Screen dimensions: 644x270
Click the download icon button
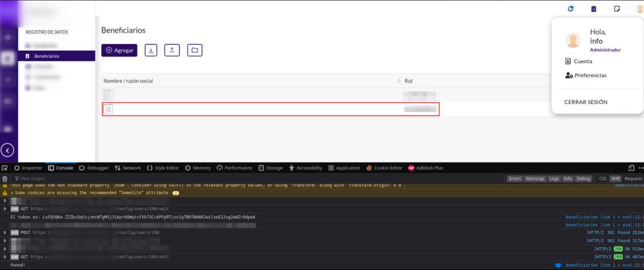(151, 50)
